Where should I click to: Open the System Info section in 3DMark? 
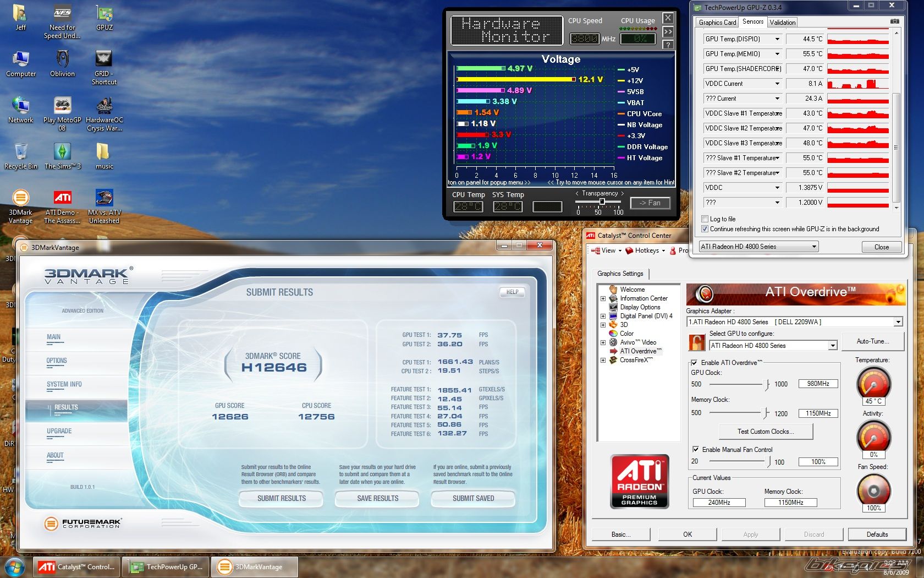(x=64, y=384)
